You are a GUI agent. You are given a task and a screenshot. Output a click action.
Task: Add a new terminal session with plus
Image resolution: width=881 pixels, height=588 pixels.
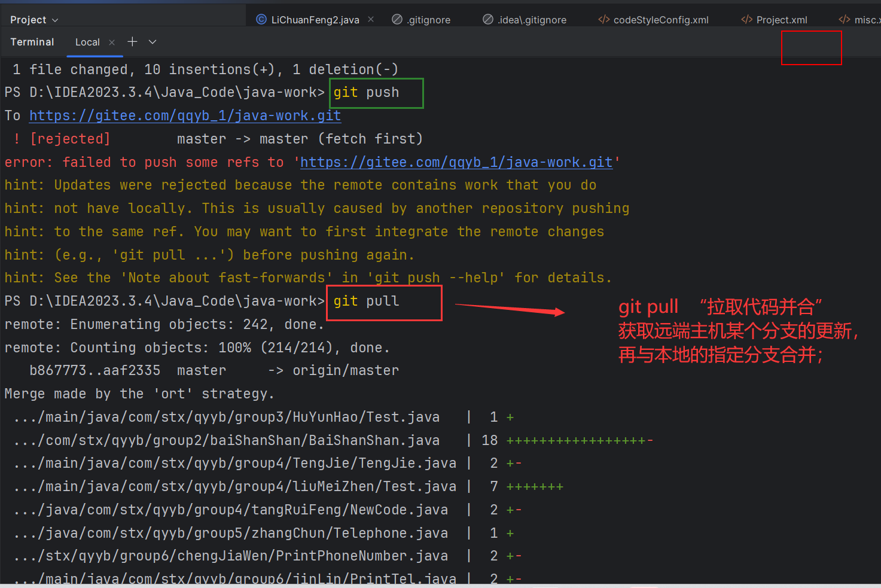[x=132, y=41]
